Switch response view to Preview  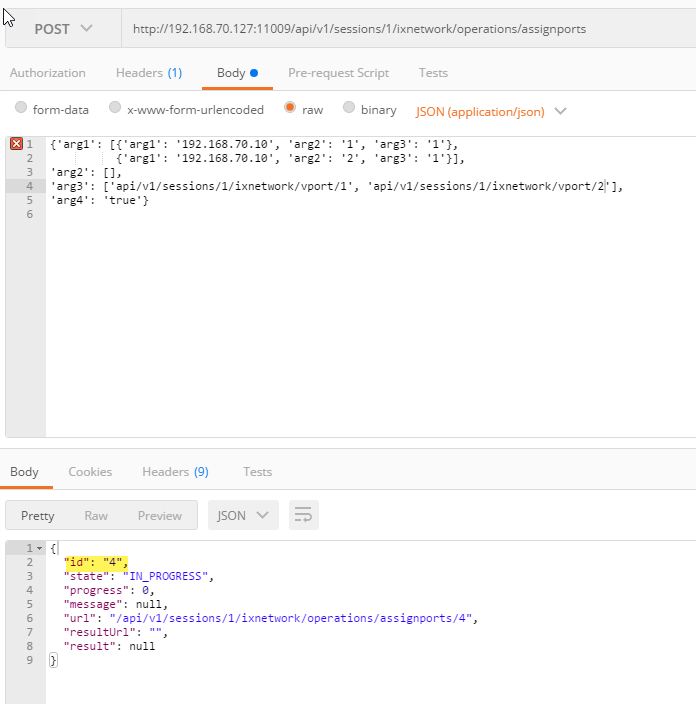tap(160, 516)
